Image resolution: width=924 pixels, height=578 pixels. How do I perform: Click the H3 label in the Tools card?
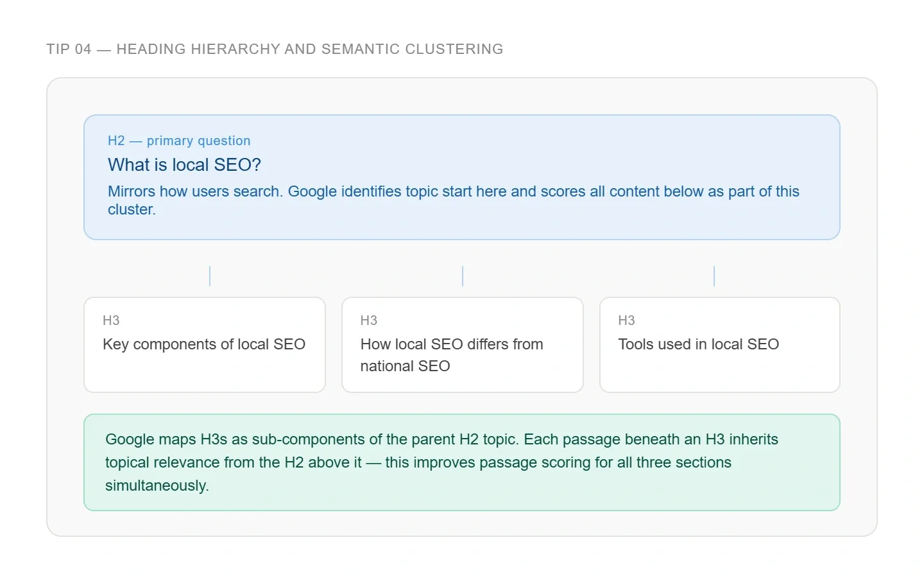click(626, 320)
